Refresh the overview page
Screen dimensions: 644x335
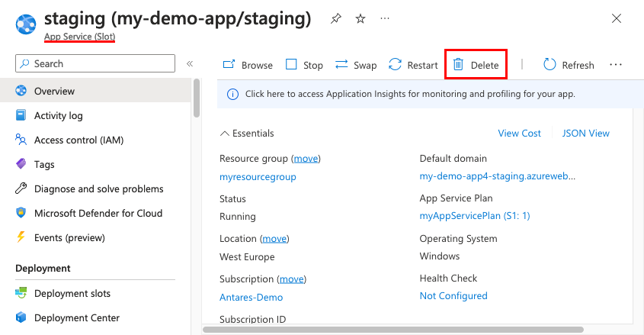tap(569, 65)
